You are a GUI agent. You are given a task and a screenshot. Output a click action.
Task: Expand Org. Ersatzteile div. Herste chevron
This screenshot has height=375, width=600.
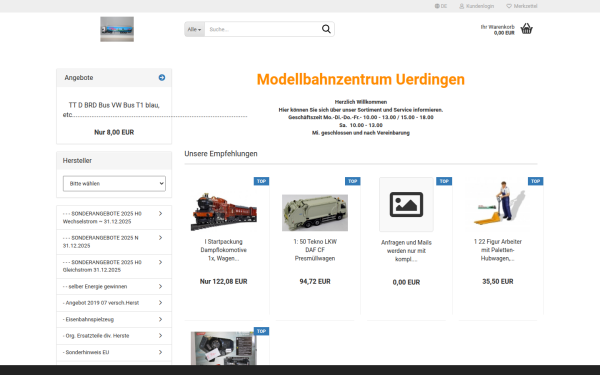160,336
